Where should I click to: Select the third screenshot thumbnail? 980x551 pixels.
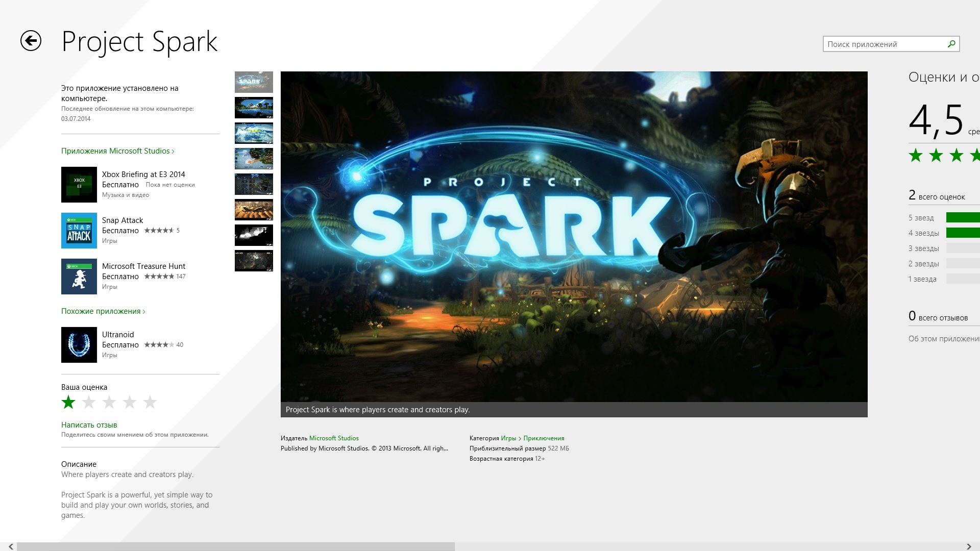click(254, 133)
